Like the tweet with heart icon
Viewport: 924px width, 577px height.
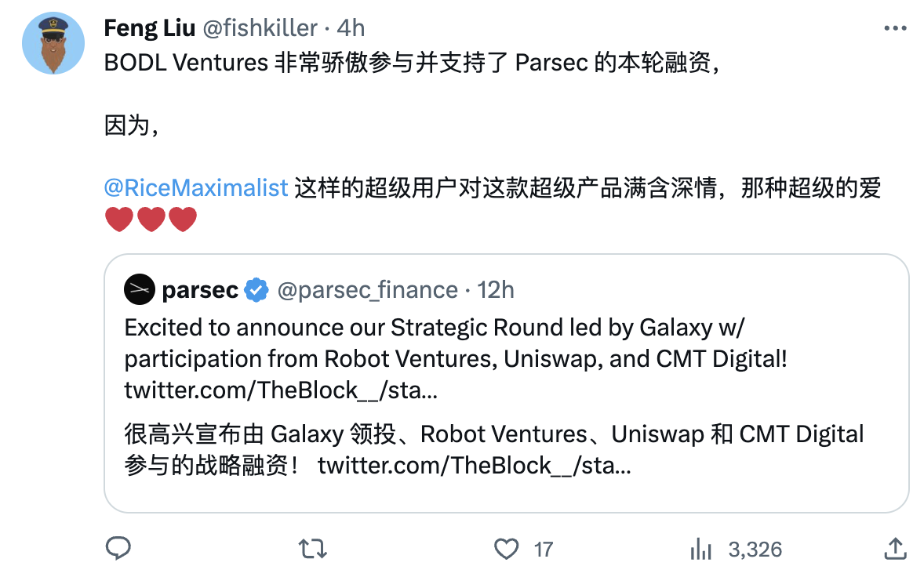pyautogui.click(x=507, y=549)
